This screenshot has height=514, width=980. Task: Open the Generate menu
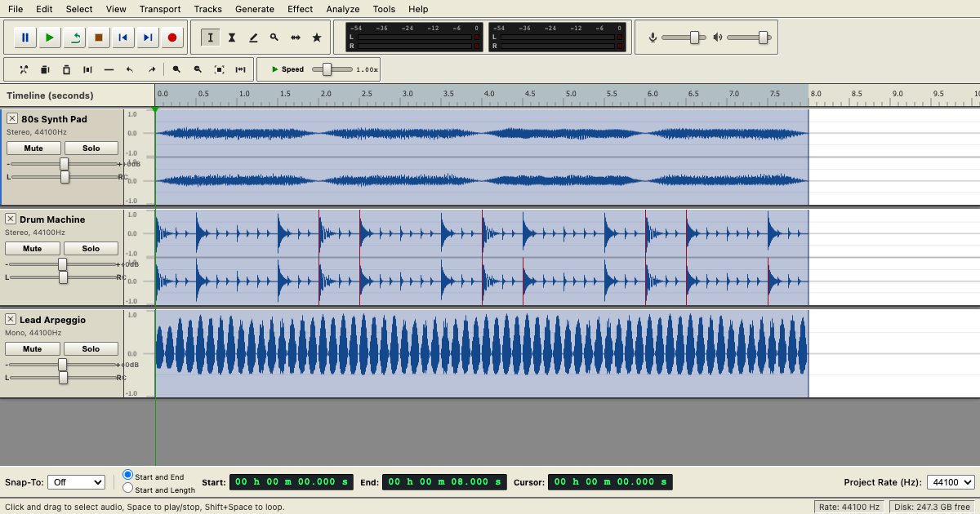click(255, 9)
